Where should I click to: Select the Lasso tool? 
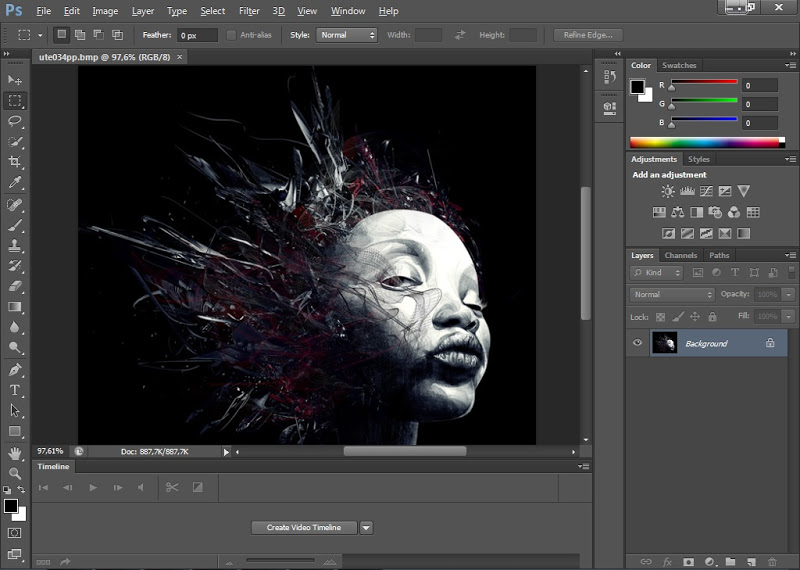[15, 121]
